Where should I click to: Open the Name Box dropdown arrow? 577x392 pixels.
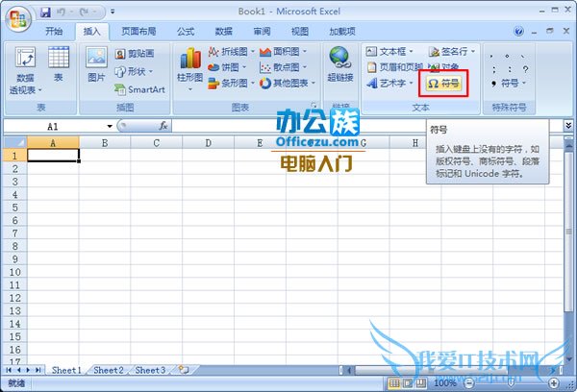coord(110,127)
